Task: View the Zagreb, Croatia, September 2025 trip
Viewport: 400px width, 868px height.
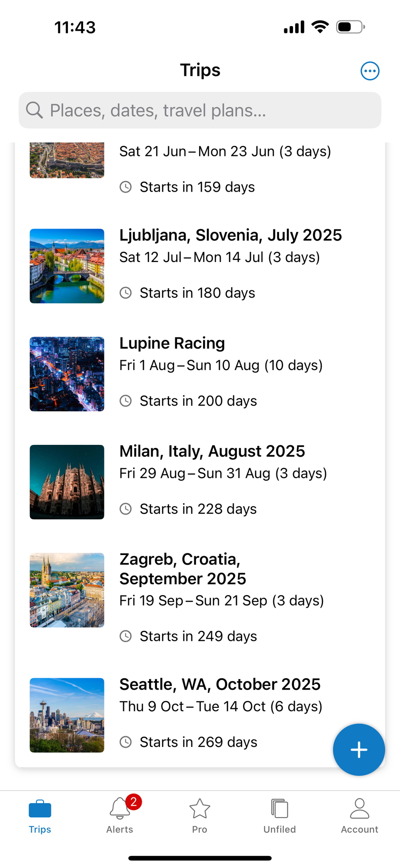Action: coord(183,569)
